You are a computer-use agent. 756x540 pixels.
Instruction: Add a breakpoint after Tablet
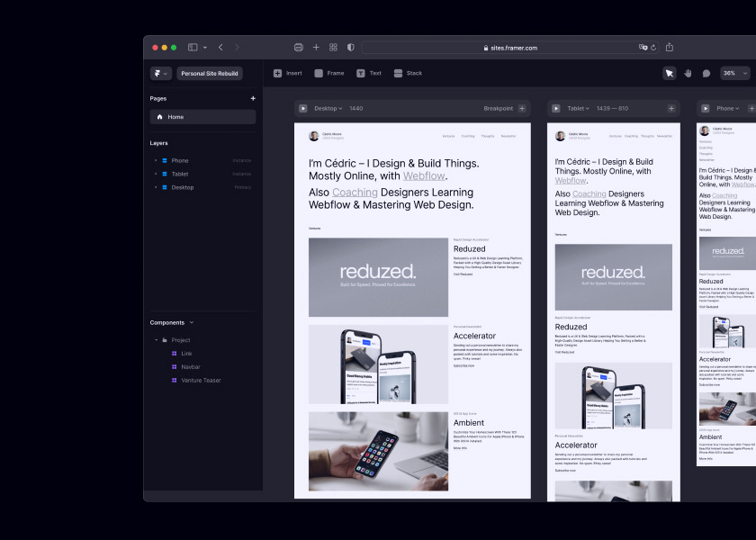(x=671, y=109)
